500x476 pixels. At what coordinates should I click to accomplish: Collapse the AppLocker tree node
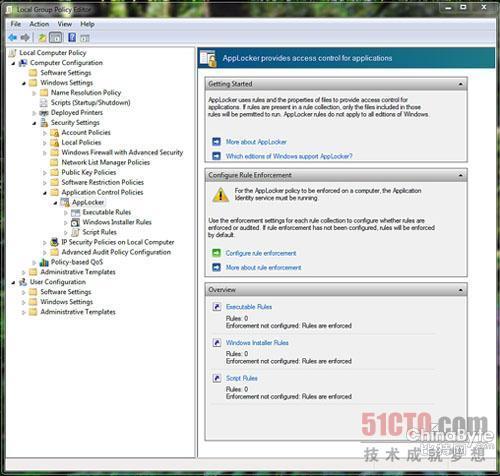(55, 203)
